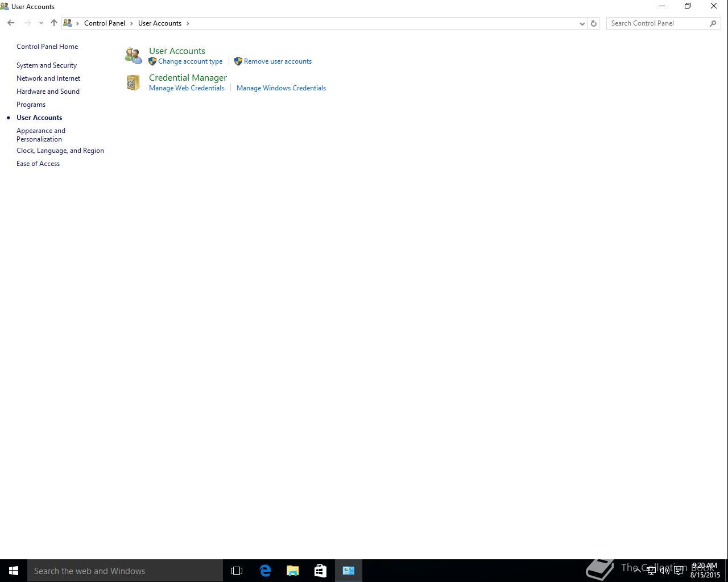Click the Control Panel breadcrumb
Image resolution: width=728 pixels, height=582 pixels.
105,23
